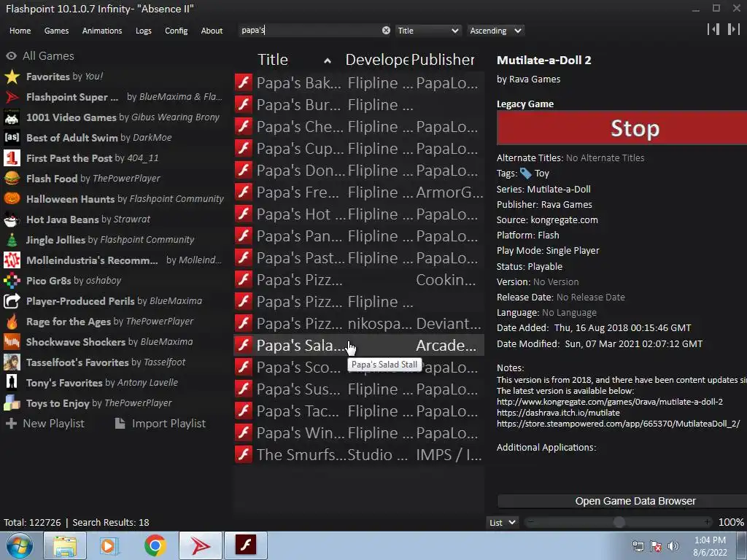
Task: Click the eye icon beside All Games
Action: click(x=12, y=56)
